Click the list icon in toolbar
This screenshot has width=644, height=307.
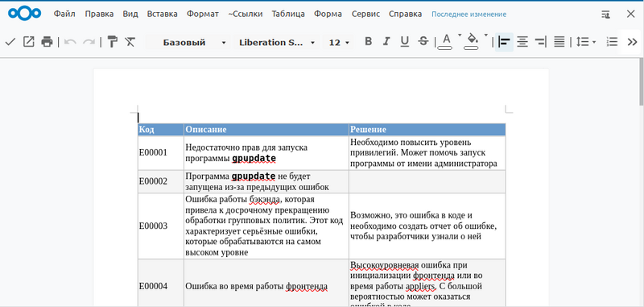[612, 42]
